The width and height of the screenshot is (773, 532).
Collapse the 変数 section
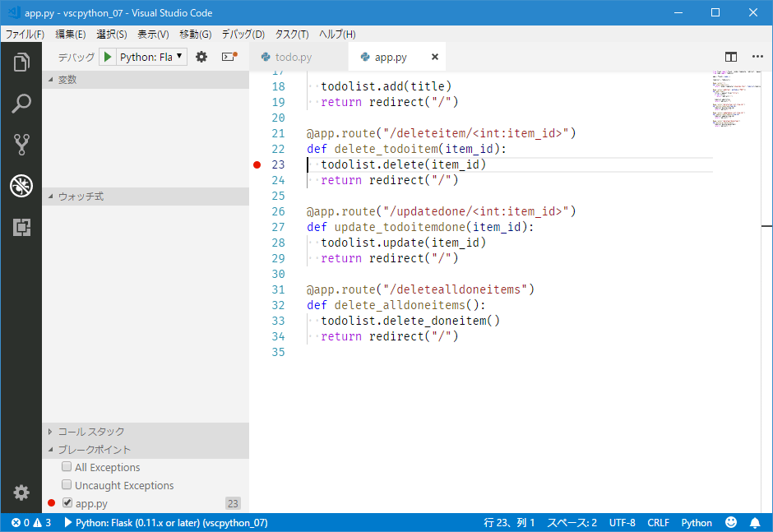click(x=67, y=80)
